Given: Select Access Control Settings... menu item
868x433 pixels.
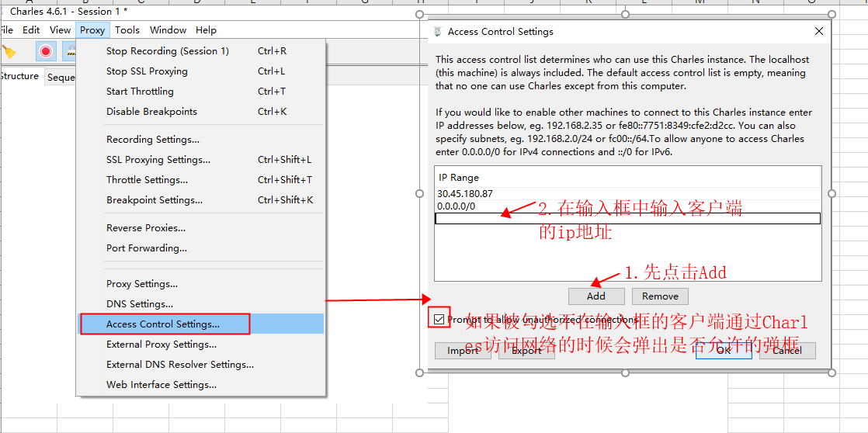Looking at the screenshot, I should 200,324.
